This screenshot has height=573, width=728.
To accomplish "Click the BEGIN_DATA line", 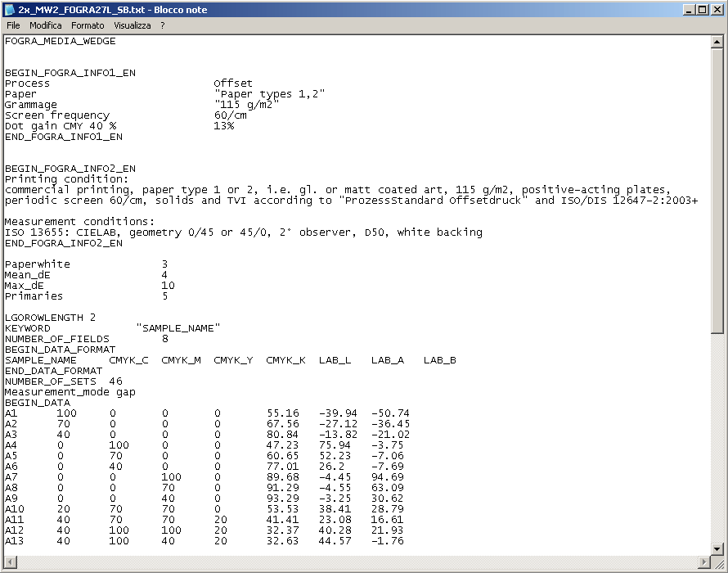I will click(38, 403).
